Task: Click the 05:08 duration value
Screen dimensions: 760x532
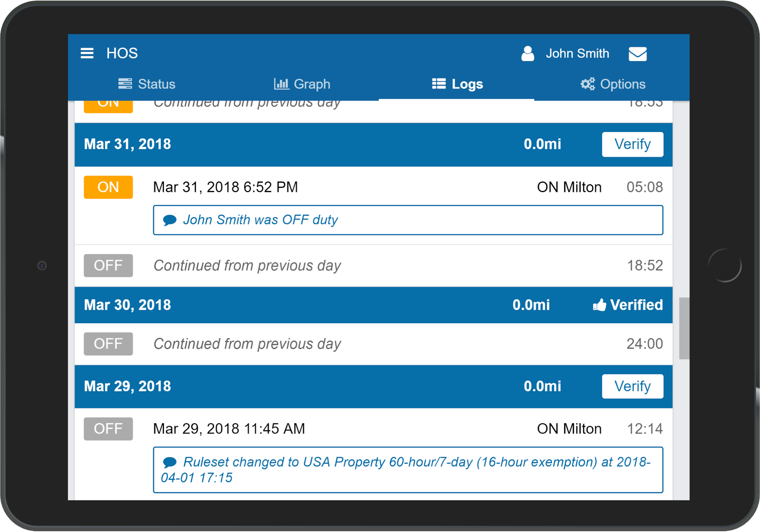Action: click(645, 187)
